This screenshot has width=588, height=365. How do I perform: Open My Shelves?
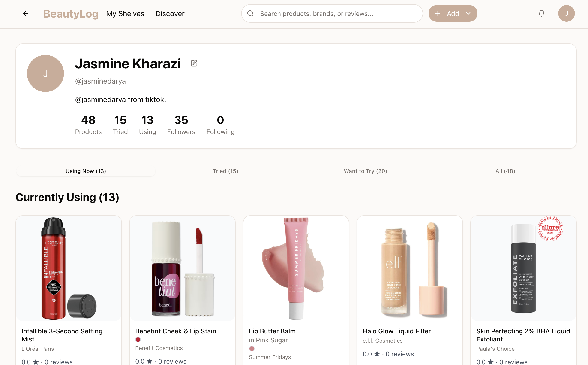tap(125, 13)
